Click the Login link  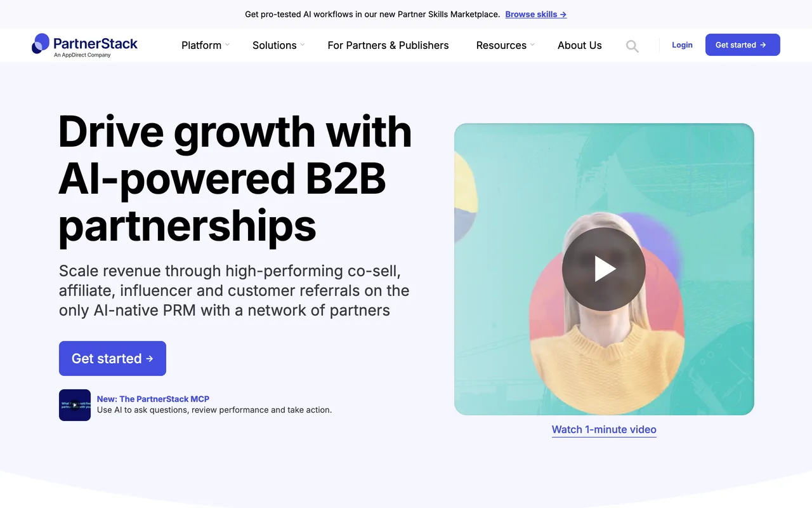click(682, 45)
